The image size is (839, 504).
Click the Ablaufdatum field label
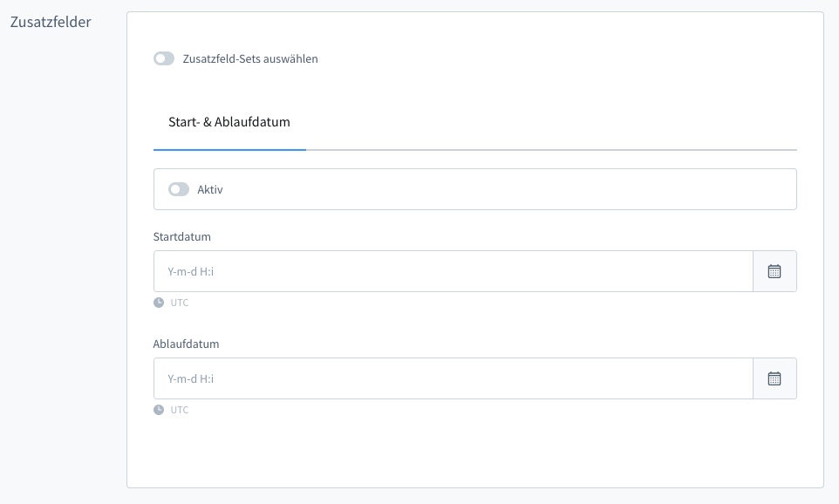pos(186,344)
